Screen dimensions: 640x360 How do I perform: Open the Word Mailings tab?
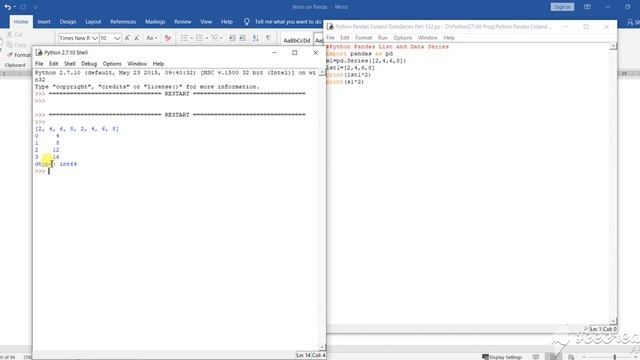(x=155, y=22)
